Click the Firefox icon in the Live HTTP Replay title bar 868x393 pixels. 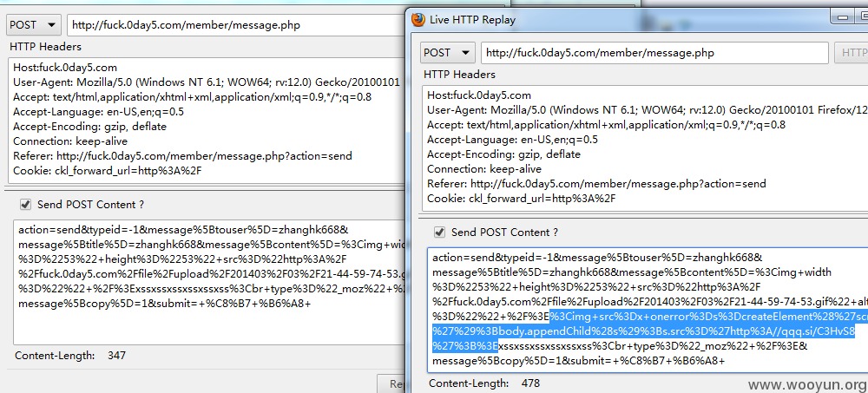419,20
